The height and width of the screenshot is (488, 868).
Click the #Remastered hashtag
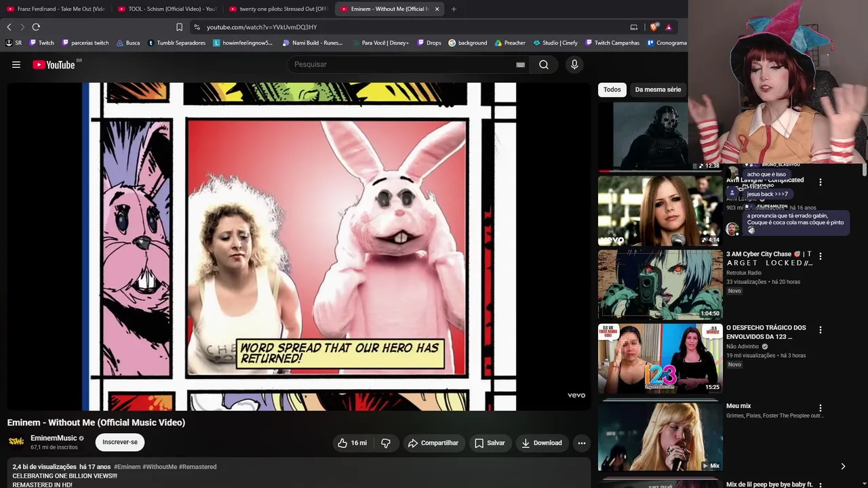click(x=197, y=467)
